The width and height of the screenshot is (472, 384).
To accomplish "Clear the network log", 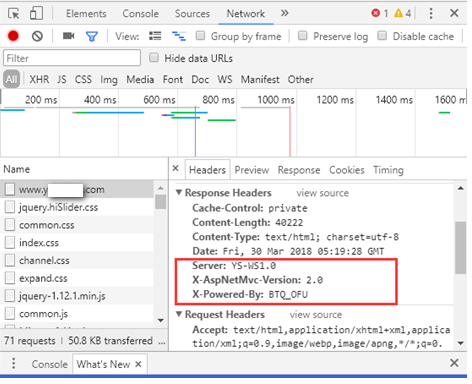I will click(x=37, y=36).
